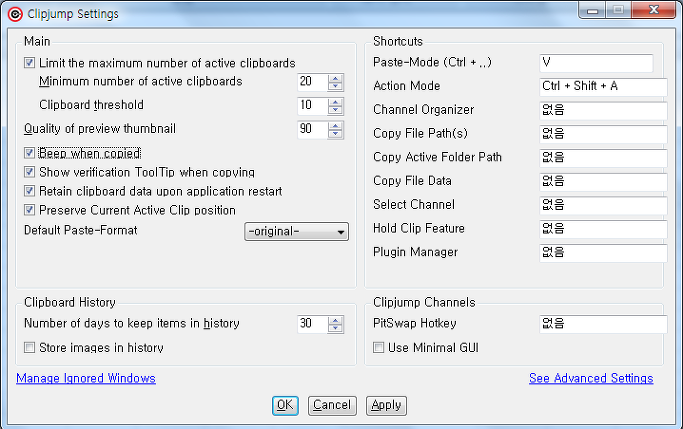The width and height of the screenshot is (683, 429).
Task: Decrease Minimum number of active clipboards
Action: (335, 86)
